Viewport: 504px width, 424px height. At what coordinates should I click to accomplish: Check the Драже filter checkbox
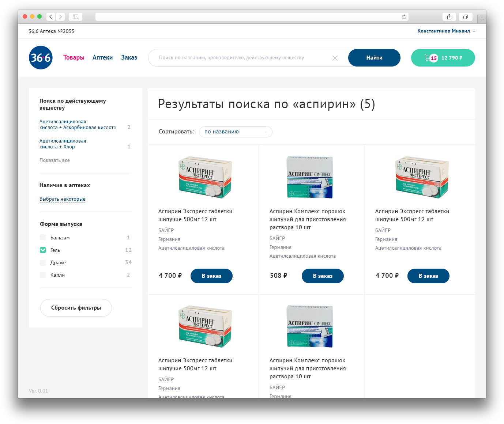(x=43, y=262)
